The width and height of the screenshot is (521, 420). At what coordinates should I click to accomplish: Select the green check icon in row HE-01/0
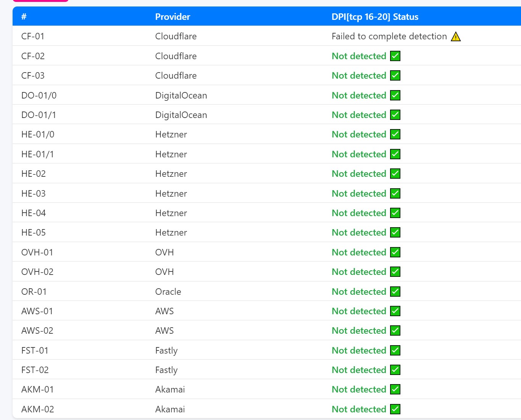(x=395, y=134)
